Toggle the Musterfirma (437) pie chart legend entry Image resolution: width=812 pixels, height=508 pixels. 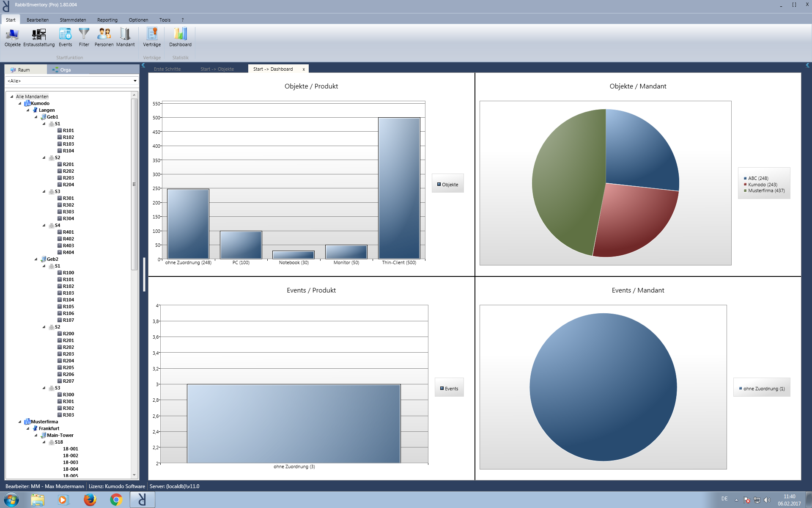[764, 190]
